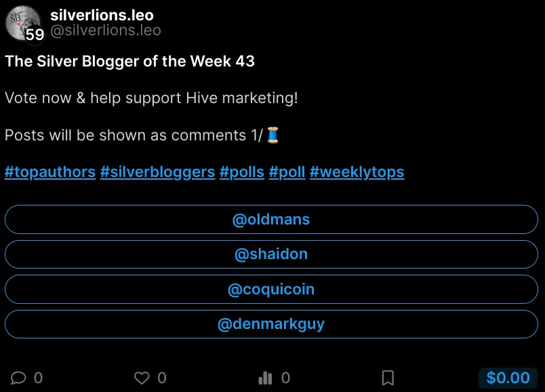Image resolution: width=545 pixels, height=392 pixels.
Task: Open the #topauthors hashtag
Action: (x=50, y=172)
